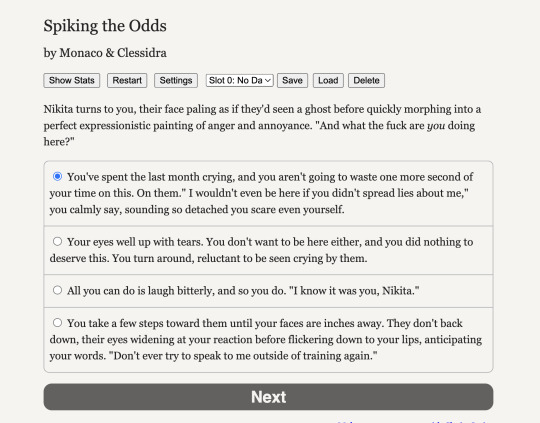Continue with the Next button

pos(268,397)
